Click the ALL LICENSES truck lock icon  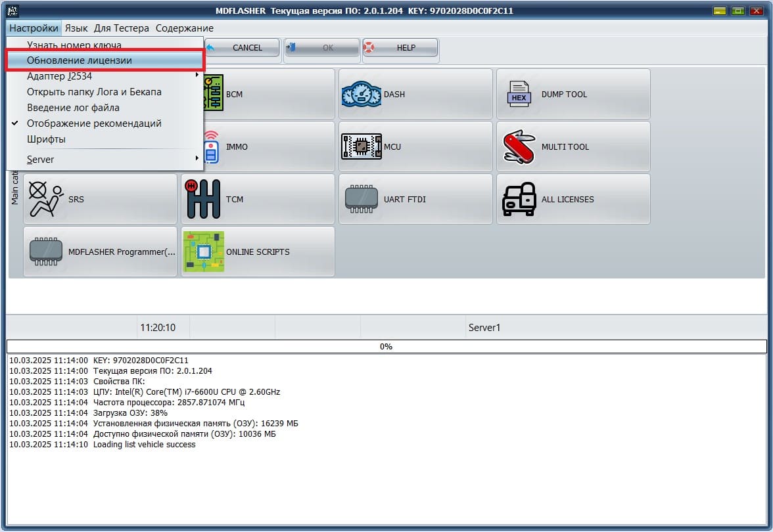point(519,200)
